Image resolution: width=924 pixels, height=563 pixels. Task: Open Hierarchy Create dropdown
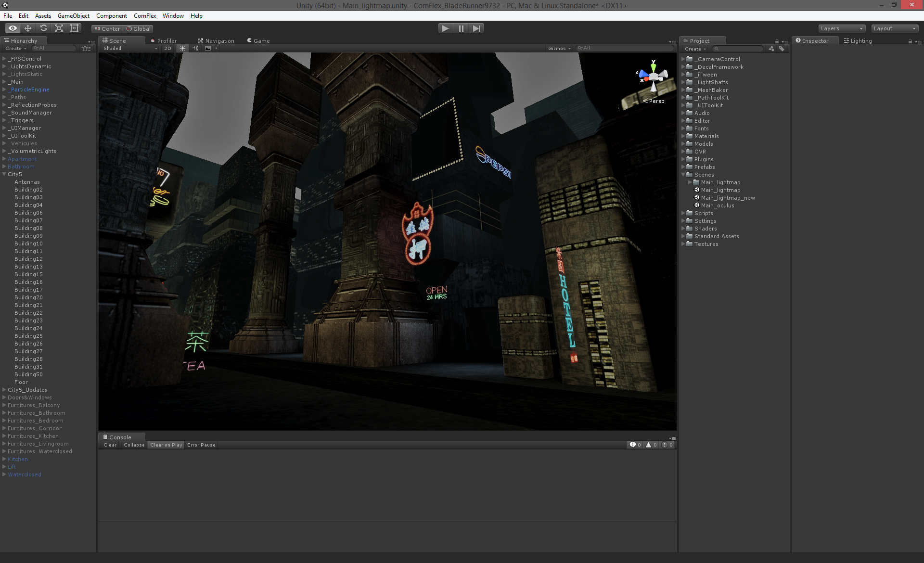point(15,49)
